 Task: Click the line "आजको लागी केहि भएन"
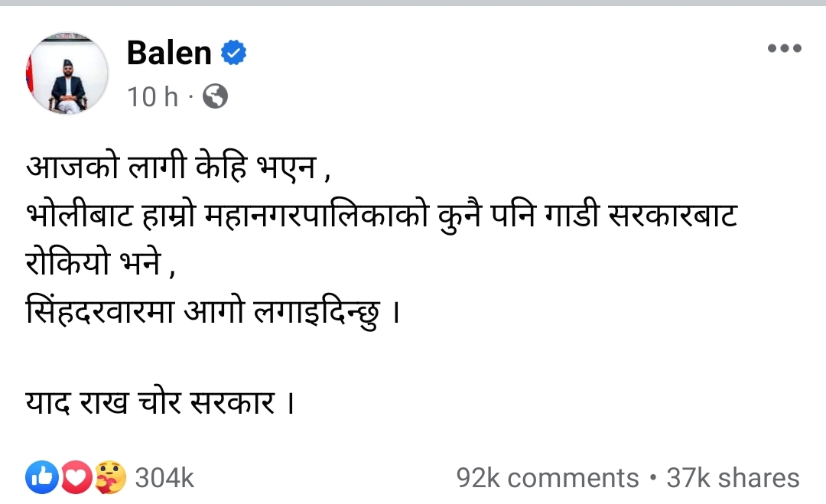pyautogui.click(x=177, y=167)
